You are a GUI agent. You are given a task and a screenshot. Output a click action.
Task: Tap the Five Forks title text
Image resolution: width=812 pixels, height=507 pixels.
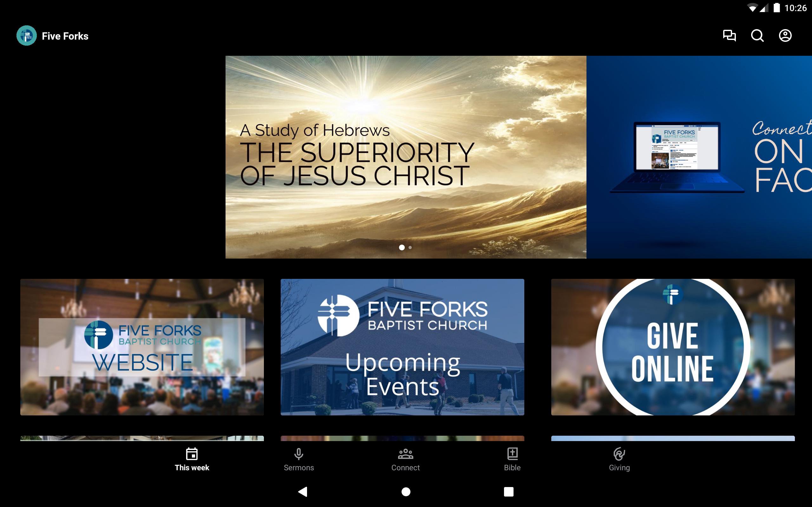pos(65,36)
